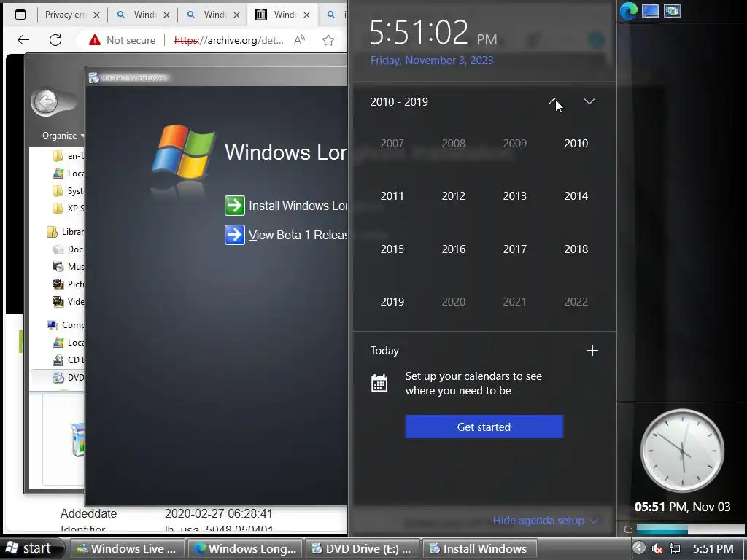Open Libraries node in navigation pane
The height and width of the screenshot is (560, 747).
click(x=65, y=232)
